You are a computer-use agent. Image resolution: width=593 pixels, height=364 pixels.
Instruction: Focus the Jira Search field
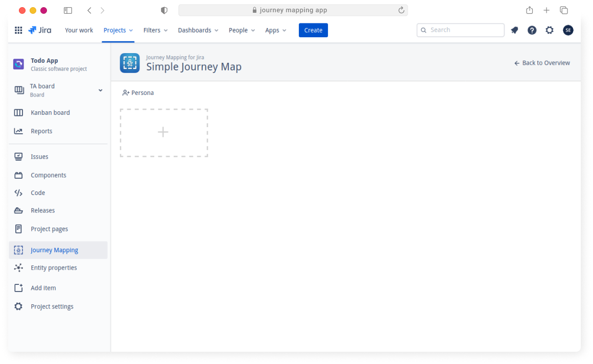(460, 30)
